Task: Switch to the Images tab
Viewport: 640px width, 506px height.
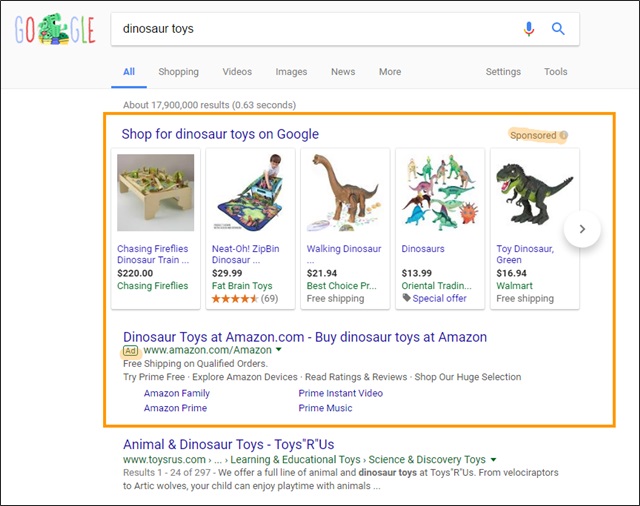Action: [291, 72]
